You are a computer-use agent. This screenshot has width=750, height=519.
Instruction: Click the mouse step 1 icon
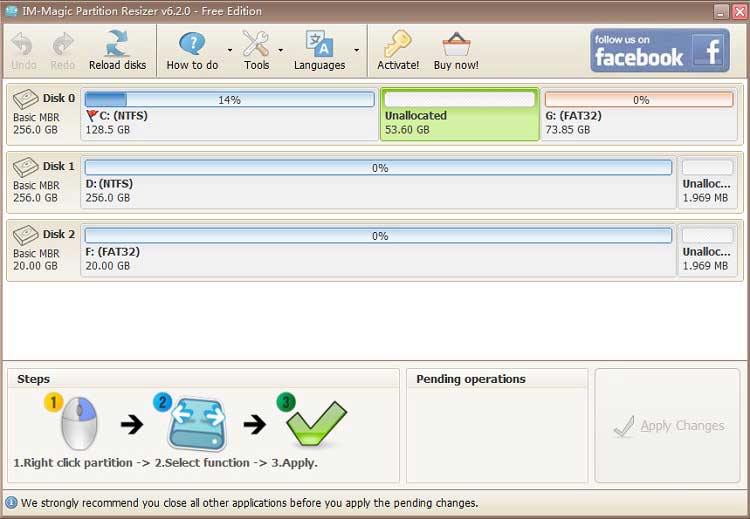[79, 423]
